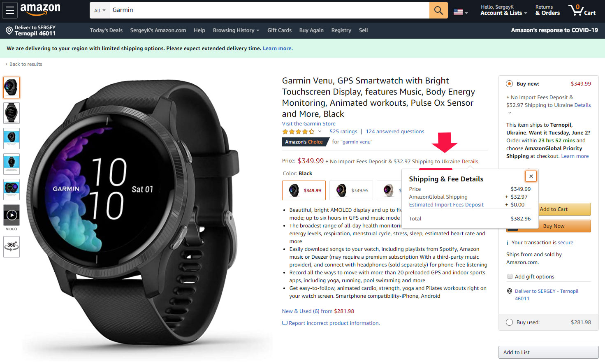Expand the star ratings breakdown chevron
605x364 pixels.
[x=320, y=132]
